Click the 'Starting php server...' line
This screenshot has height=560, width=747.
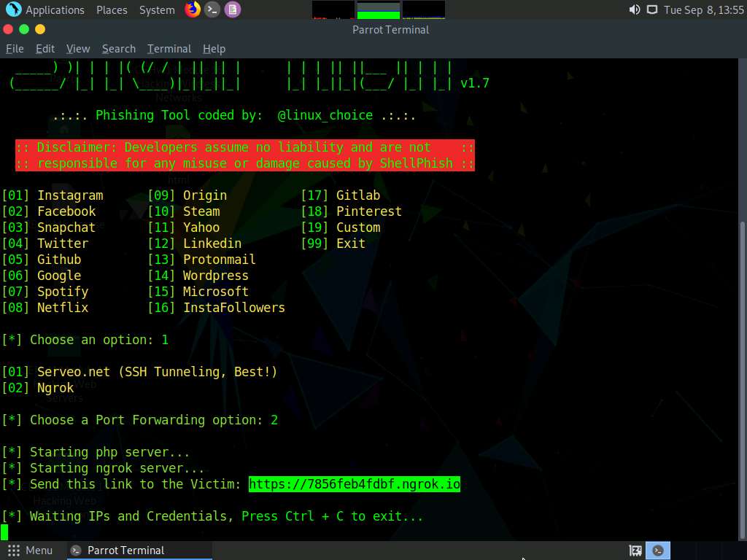click(x=96, y=452)
